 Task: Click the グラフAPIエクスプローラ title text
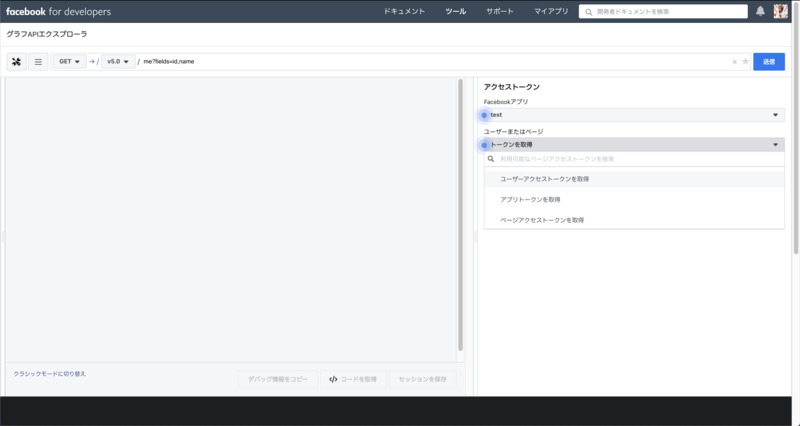46,34
